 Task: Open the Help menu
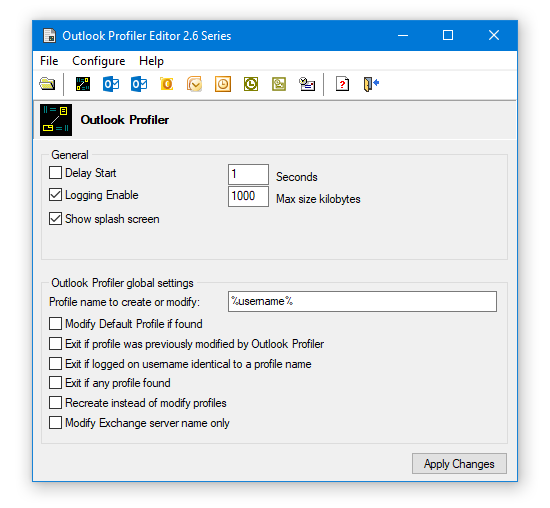tap(151, 61)
